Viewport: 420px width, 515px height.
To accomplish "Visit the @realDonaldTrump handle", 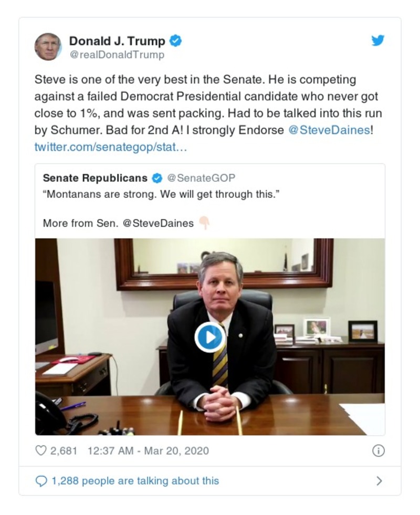I will coord(117,55).
